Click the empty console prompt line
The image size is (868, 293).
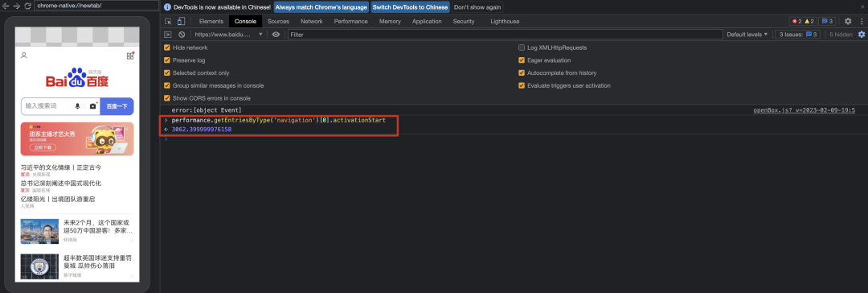coord(513,138)
